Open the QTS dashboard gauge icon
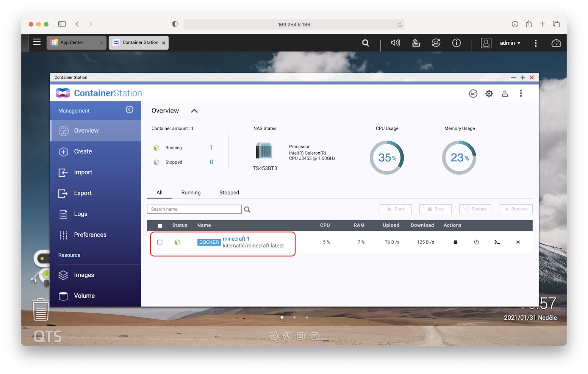 556,43
